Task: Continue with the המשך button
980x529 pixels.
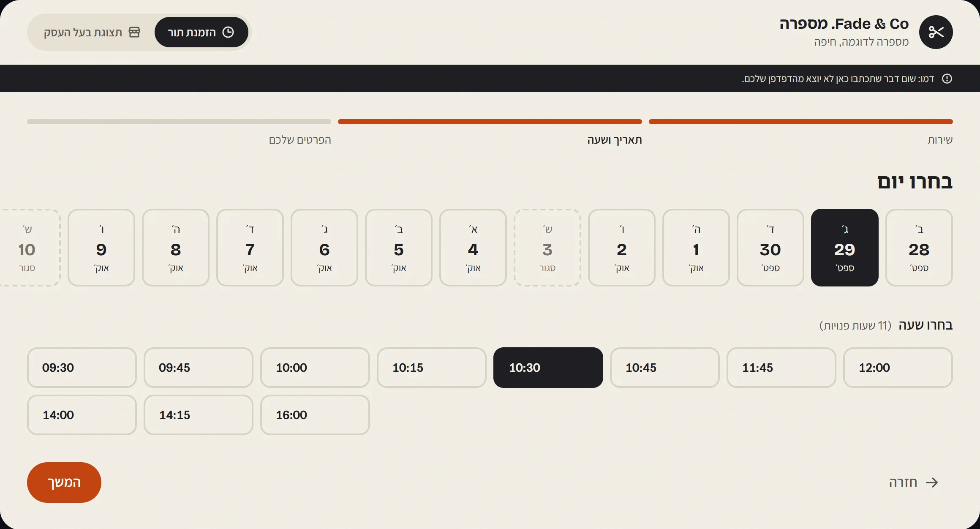Action: 64,483
